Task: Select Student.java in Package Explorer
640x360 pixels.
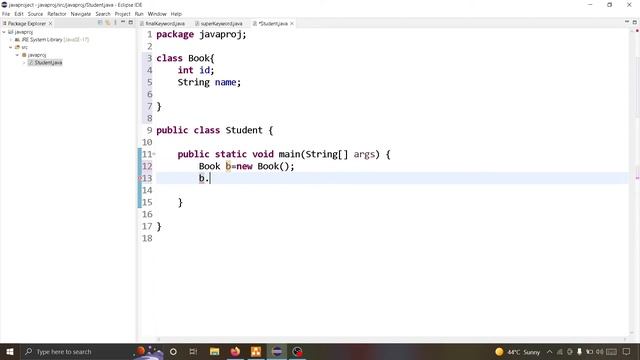Action: 45,62
